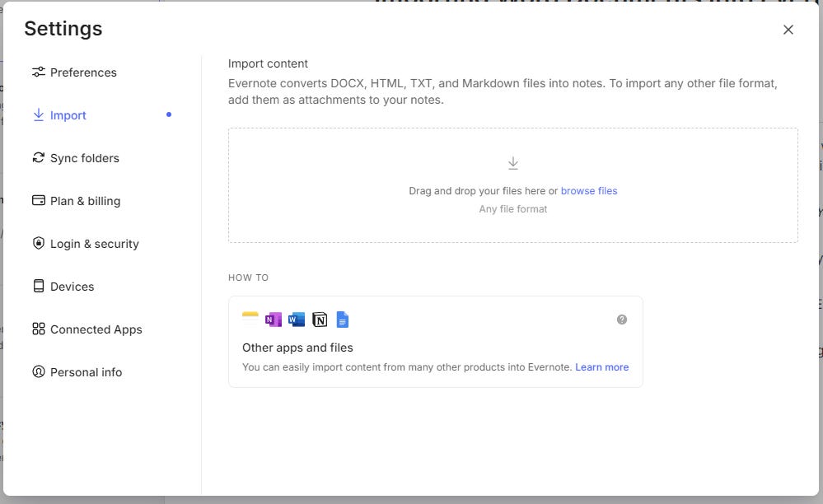
Task: Click the Personal info profile icon
Action: pyautogui.click(x=39, y=372)
